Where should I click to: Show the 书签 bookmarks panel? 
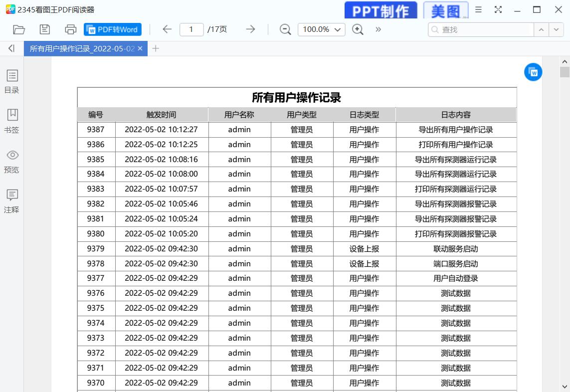click(x=12, y=121)
